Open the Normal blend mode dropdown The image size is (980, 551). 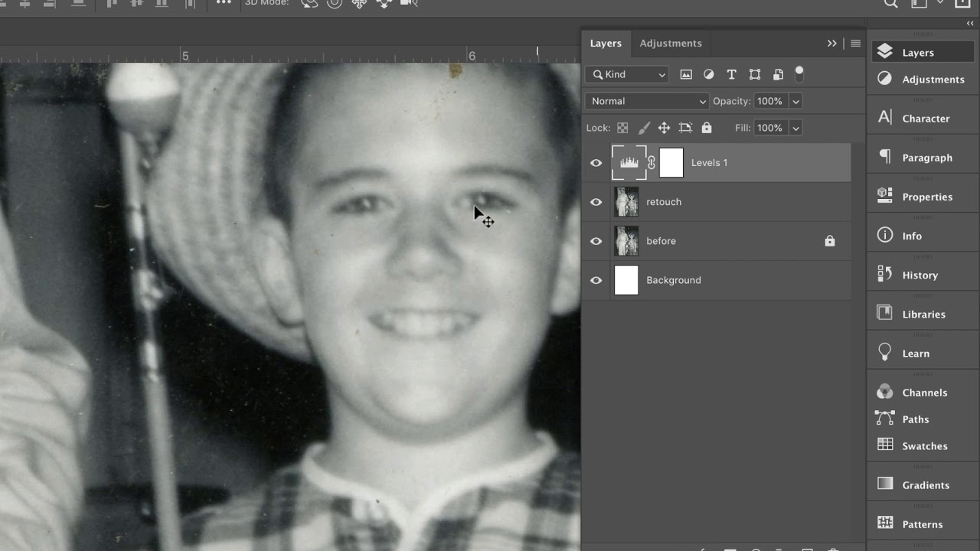click(x=647, y=101)
